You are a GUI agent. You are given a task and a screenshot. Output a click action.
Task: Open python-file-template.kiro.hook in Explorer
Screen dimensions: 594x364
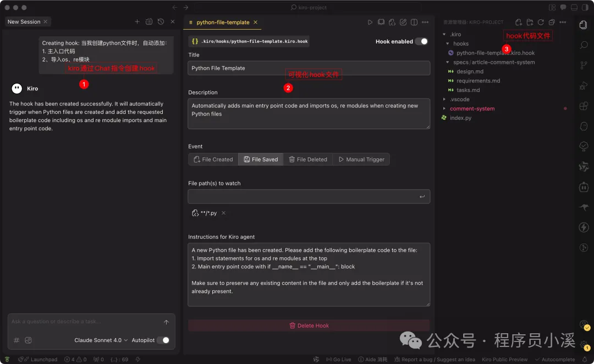[x=495, y=53]
